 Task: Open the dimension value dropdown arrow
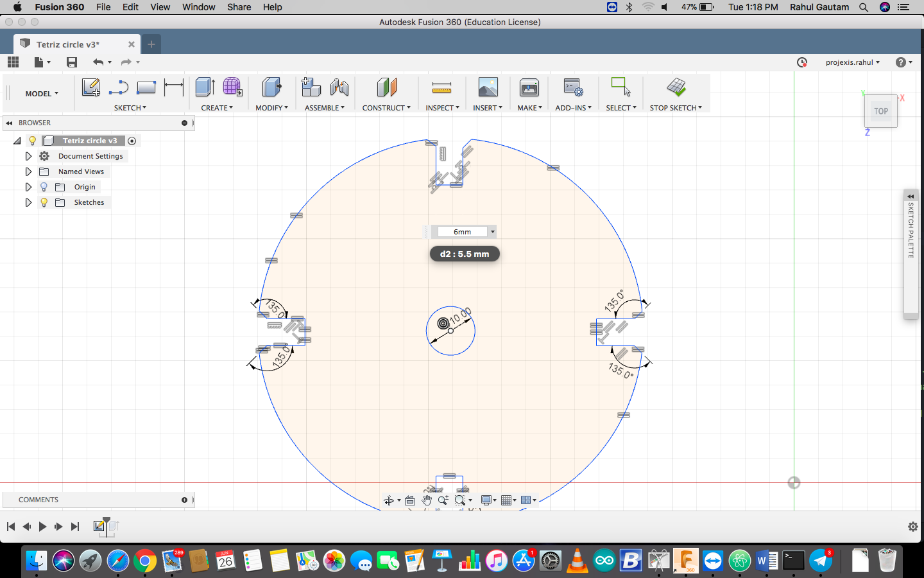click(493, 232)
